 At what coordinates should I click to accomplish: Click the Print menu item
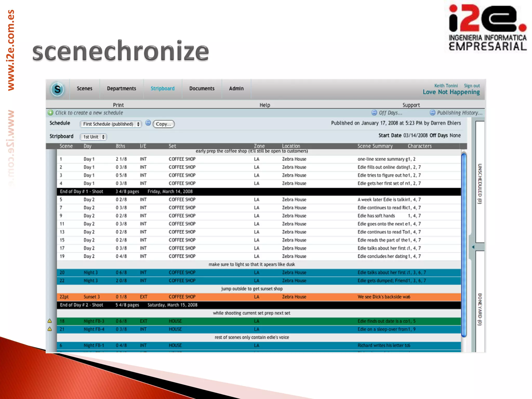click(118, 105)
